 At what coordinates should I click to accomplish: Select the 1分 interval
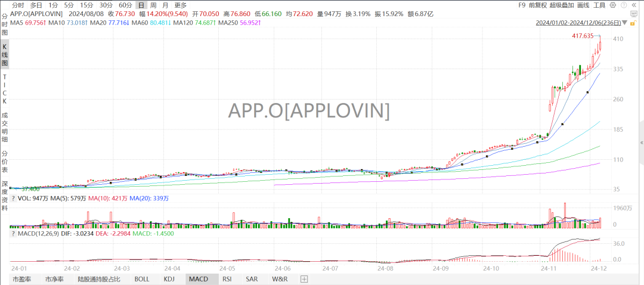click(53, 5)
